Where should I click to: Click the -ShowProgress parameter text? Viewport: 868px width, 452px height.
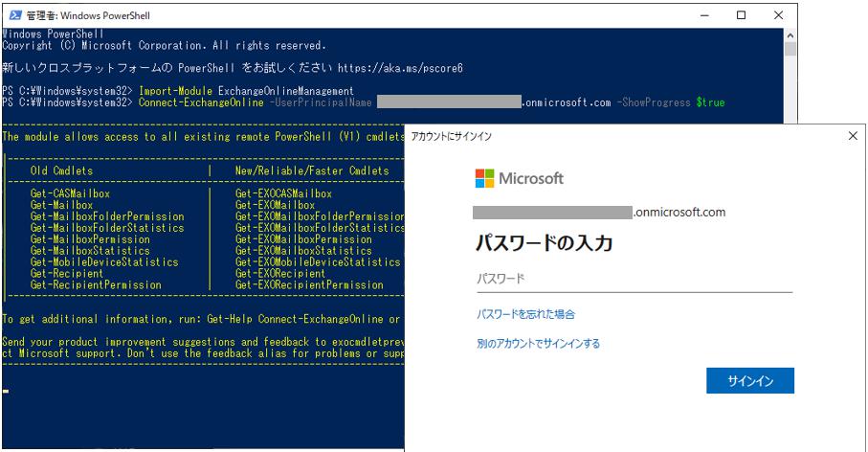[x=654, y=102]
